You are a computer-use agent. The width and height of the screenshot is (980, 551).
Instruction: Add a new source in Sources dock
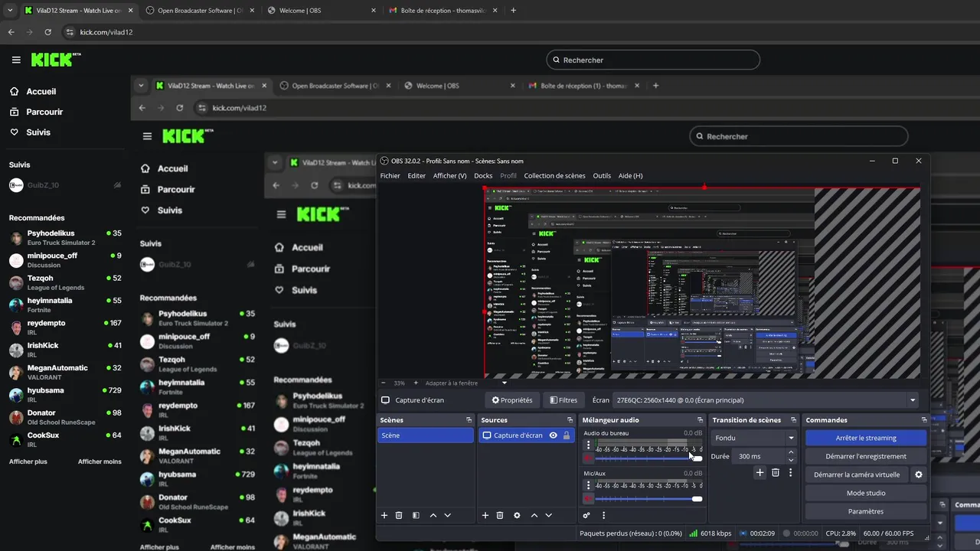(x=485, y=515)
